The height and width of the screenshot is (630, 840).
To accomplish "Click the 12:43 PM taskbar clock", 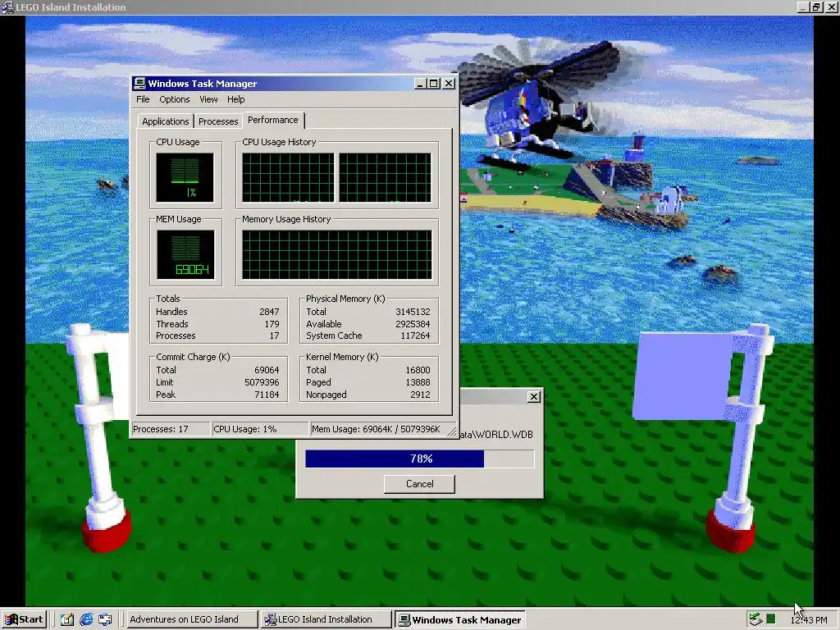I will coord(808,620).
